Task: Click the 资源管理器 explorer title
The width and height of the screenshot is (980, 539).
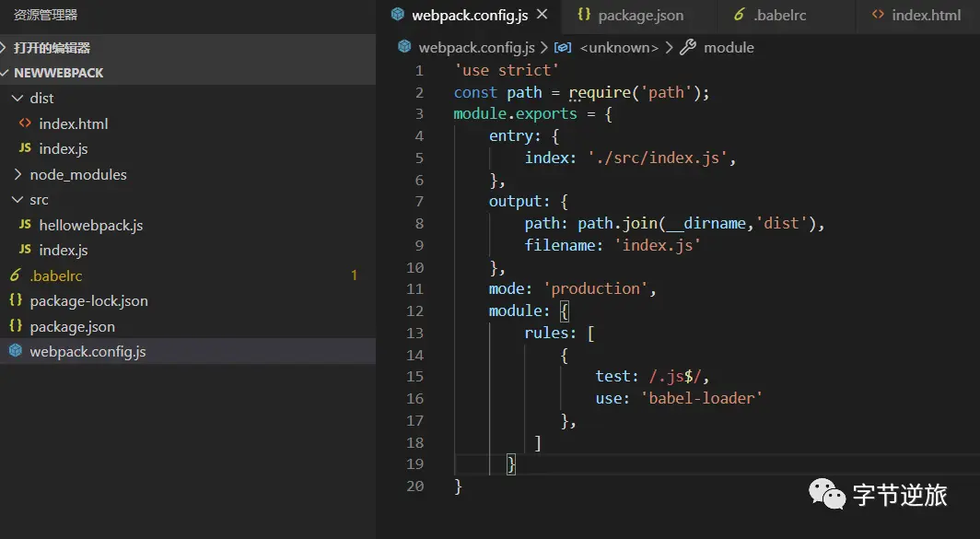Action: (x=46, y=15)
